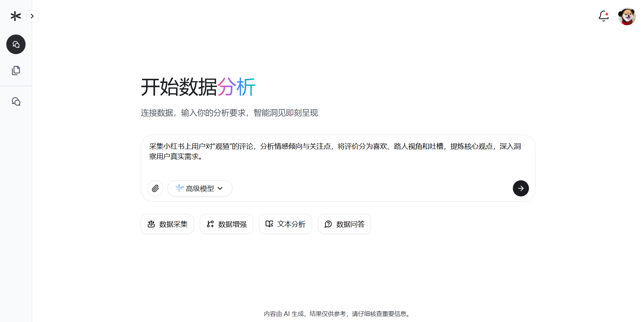Send the prompt with arrow button
The height and width of the screenshot is (322, 644).
(x=521, y=188)
